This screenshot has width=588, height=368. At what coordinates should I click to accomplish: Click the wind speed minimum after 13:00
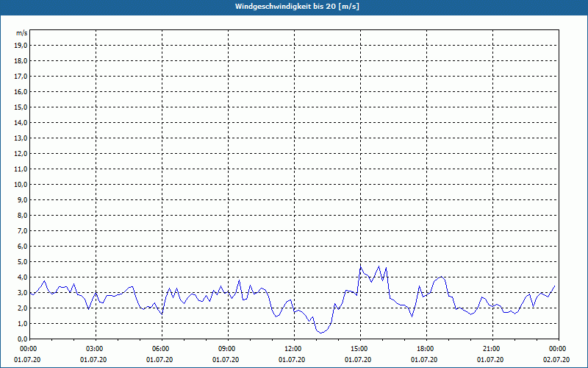point(321,333)
